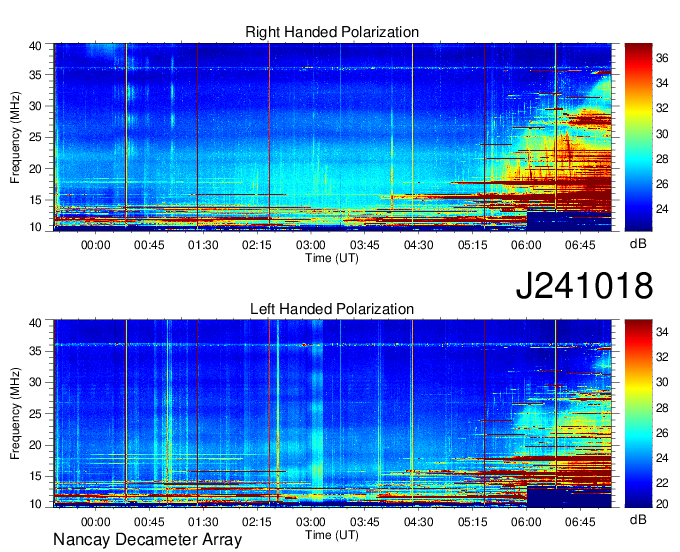This screenshot has height=552, width=680.
Task: Click the 34 dB label on the bottom colorbar
Action: point(662,332)
